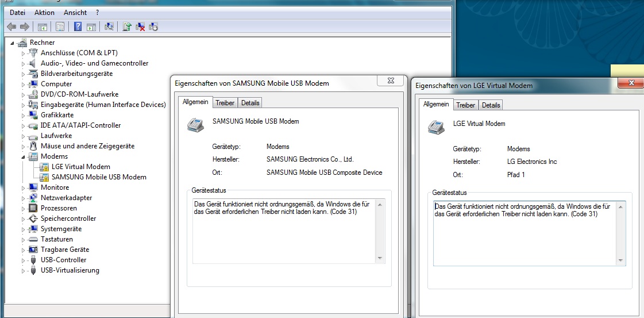Expand the IDE ATA/ATAPI-Controller category
This screenshot has height=318, width=644.
pos(23,126)
